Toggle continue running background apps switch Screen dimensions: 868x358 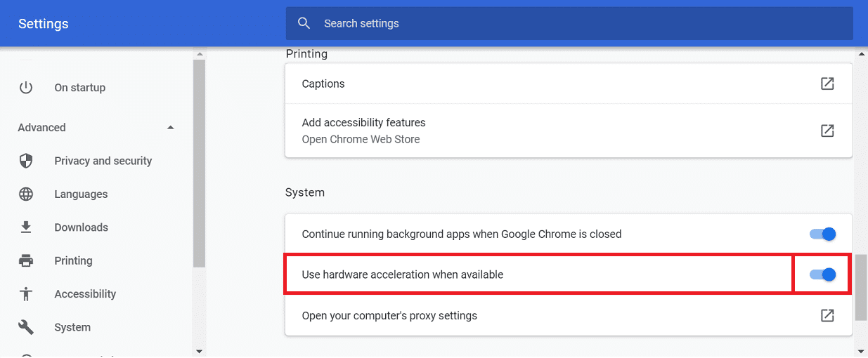point(822,234)
